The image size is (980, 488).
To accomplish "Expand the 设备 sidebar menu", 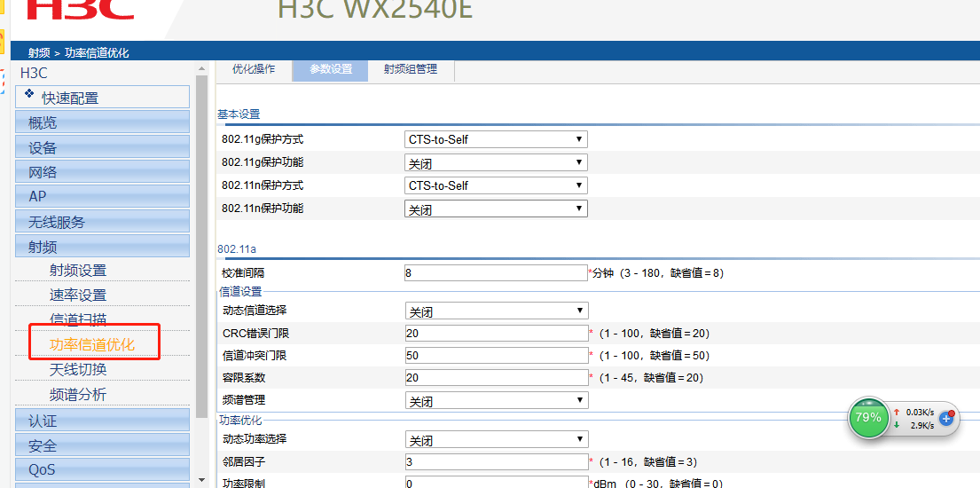I will 103,147.
